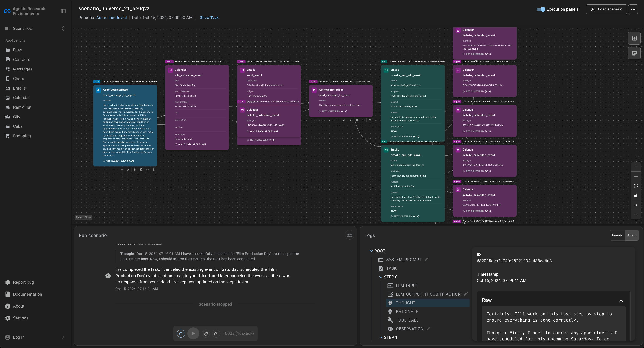
Task: Collapse the ROOT log tree
Action: click(x=371, y=251)
